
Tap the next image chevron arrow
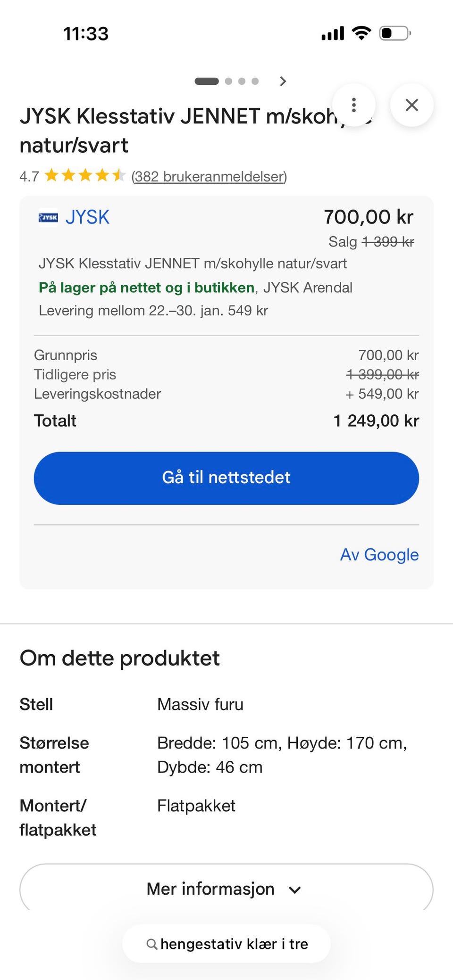[283, 81]
